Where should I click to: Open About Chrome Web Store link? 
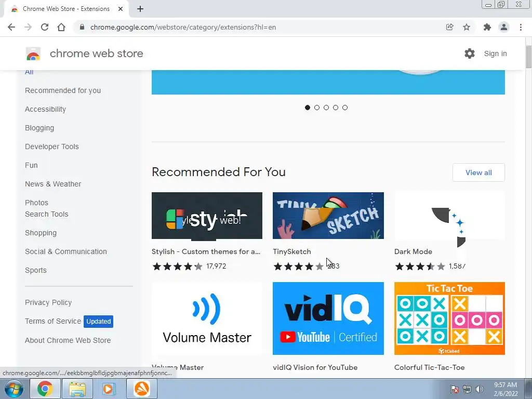68,340
